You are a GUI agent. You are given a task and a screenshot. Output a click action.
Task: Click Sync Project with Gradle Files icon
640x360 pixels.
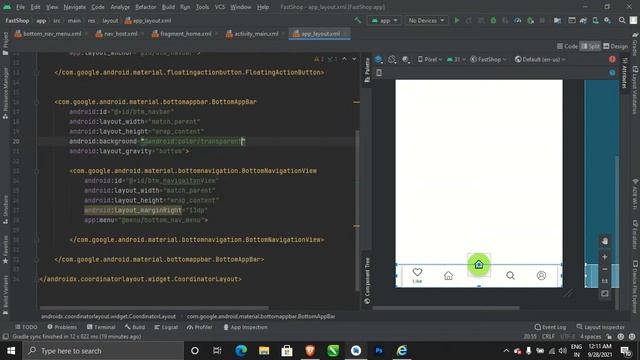pyautogui.click(x=583, y=20)
